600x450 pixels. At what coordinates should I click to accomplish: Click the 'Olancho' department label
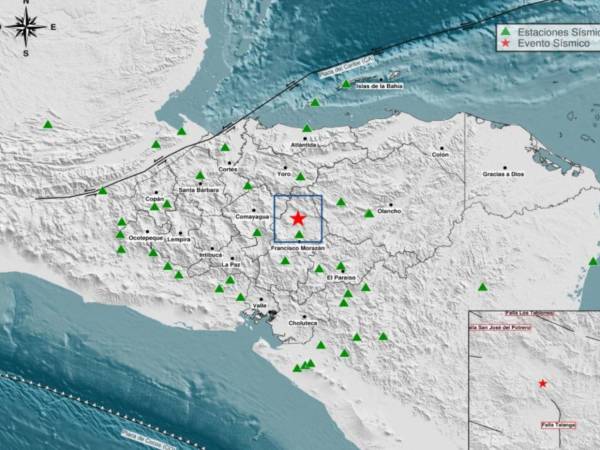[x=389, y=211]
